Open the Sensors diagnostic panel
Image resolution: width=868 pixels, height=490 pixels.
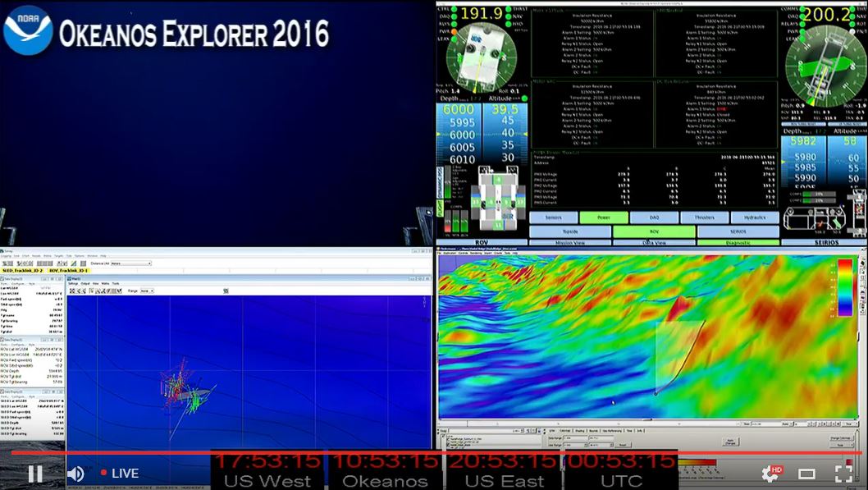click(x=553, y=218)
